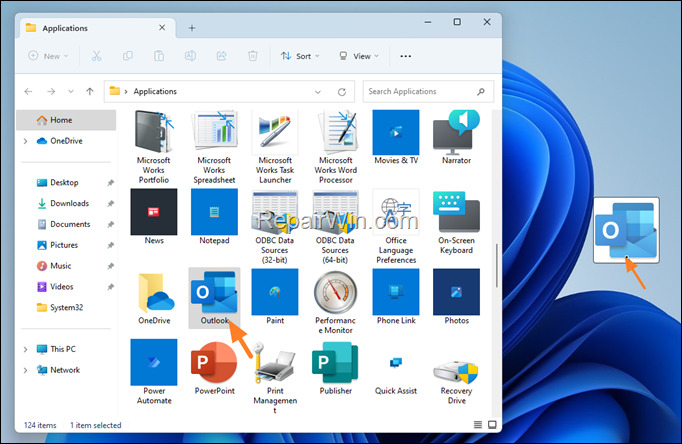682x444 pixels.
Task: Select the Quick Assist app icon
Action: coord(396,362)
